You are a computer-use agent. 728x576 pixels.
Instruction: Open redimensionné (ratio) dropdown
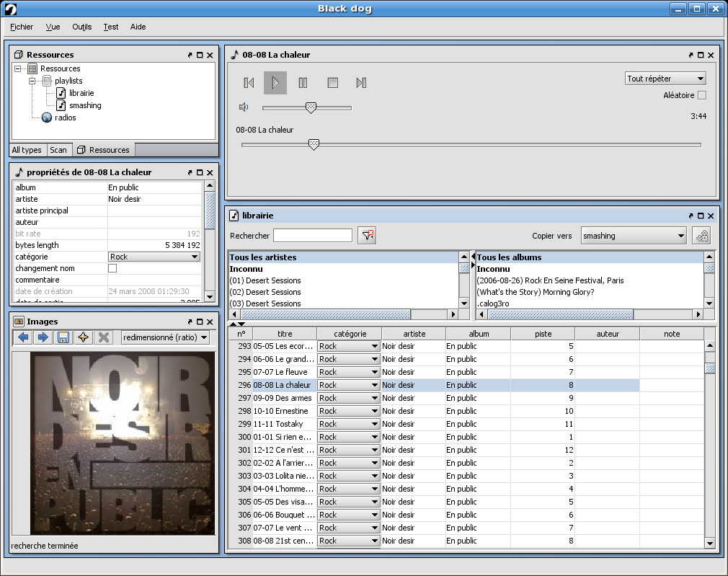[x=165, y=337]
